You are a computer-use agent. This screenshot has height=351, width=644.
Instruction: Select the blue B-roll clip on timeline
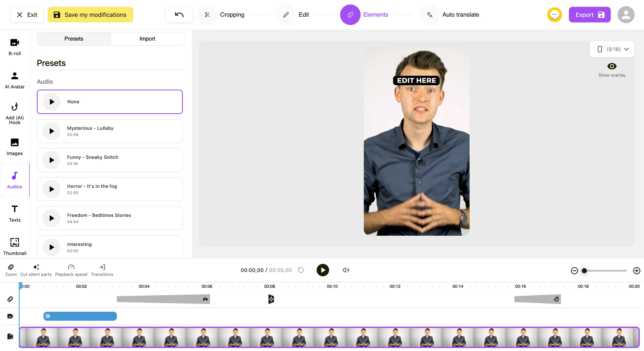[x=80, y=316]
